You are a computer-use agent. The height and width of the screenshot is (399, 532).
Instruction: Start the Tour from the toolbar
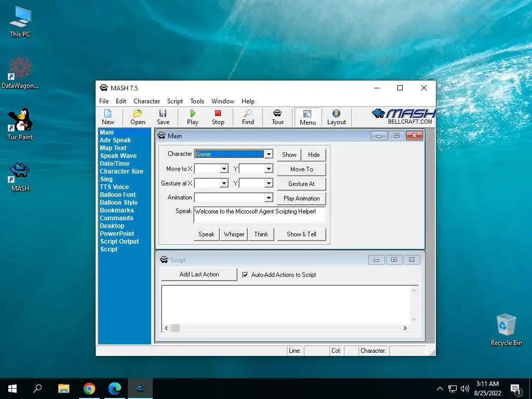point(277,117)
